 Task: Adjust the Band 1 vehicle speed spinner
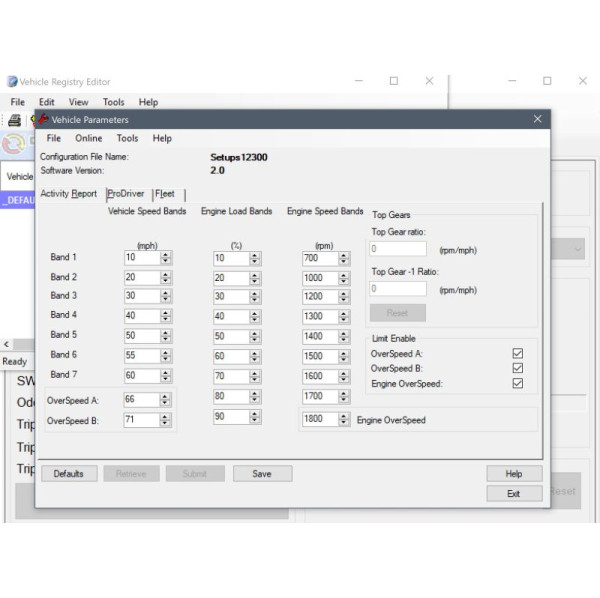[166, 258]
